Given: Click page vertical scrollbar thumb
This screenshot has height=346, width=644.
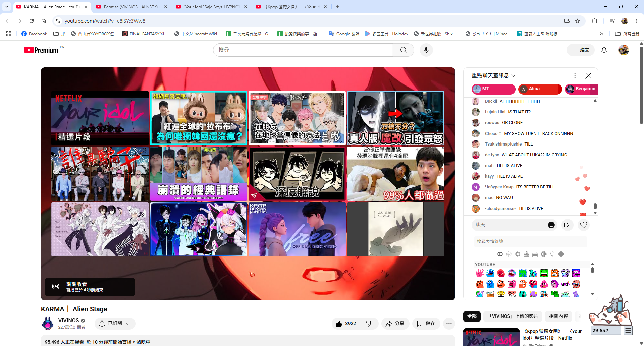Looking at the screenshot, I should point(641,85).
